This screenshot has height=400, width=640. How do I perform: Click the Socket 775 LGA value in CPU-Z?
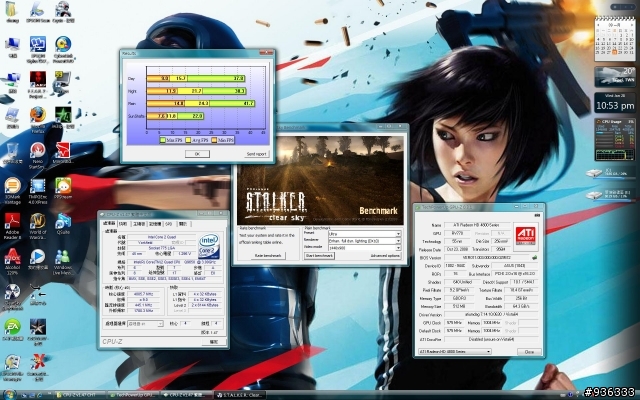162,247
